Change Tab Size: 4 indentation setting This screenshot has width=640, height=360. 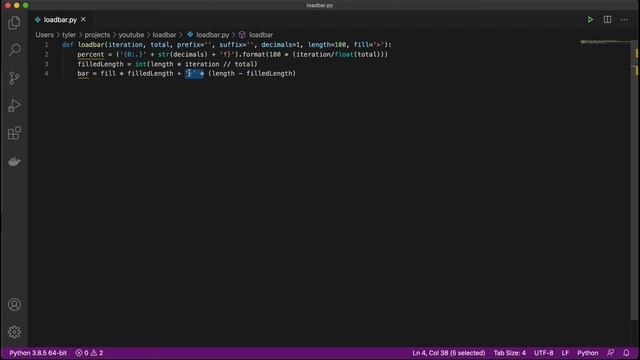coord(510,353)
